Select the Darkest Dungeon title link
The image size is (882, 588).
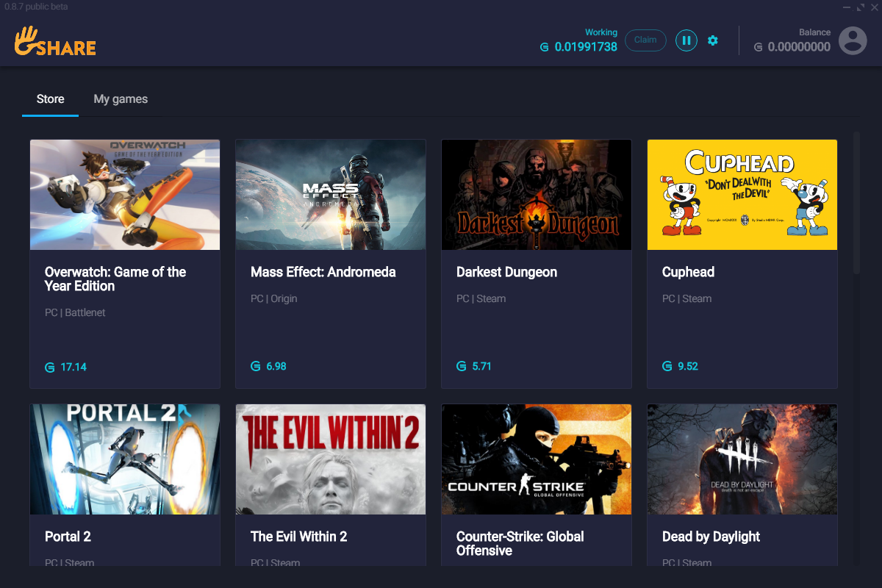(x=506, y=272)
